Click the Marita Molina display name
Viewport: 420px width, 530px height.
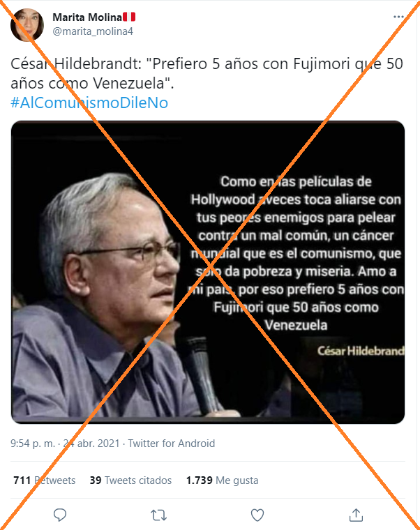tap(87, 17)
